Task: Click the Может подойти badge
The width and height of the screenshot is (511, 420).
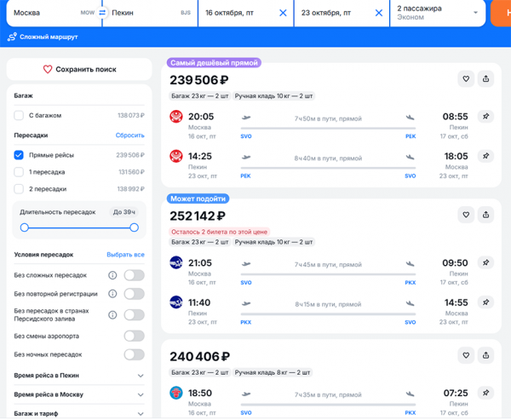Action: [x=198, y=198]
